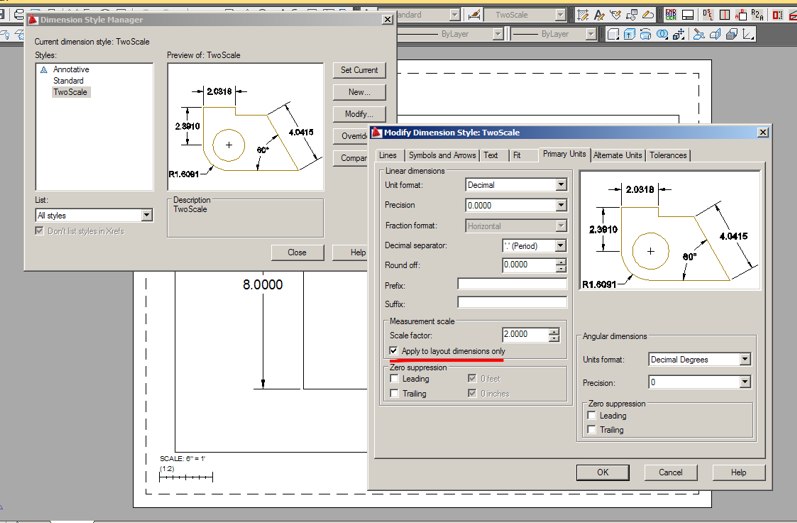
Task: Open the TwoScale dimension style toolbar dropdown
Action: [560, 15]
